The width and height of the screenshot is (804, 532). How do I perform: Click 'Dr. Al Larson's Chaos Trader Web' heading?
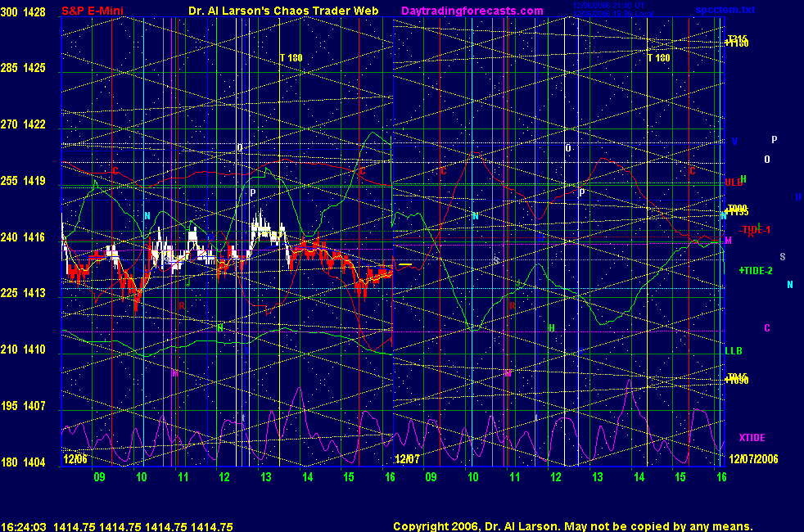click(x=283, y=11)
